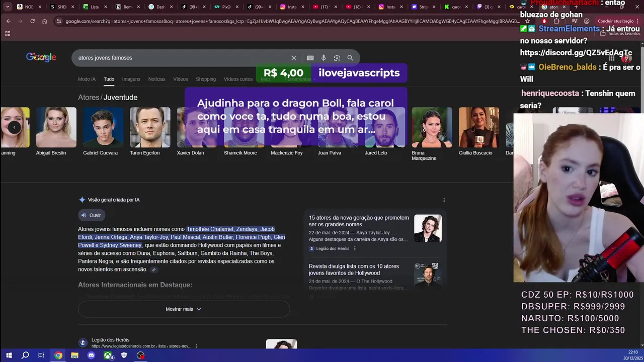This screenshot has width=644, height=362.
Task: Open options beside legiaodosherois.com.br result URL
Action: pyautogui.click(x=196, y=346)
